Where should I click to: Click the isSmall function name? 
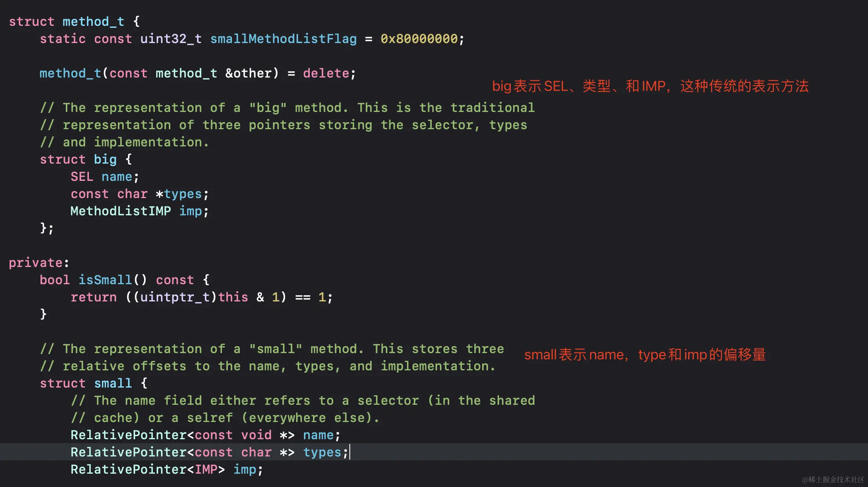(105, 280)
